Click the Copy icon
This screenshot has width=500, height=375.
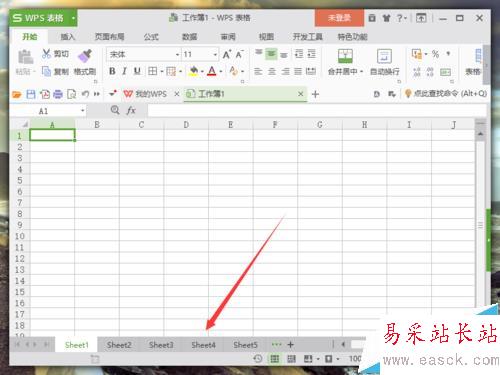pyautogui.click(x=46, y=71)
